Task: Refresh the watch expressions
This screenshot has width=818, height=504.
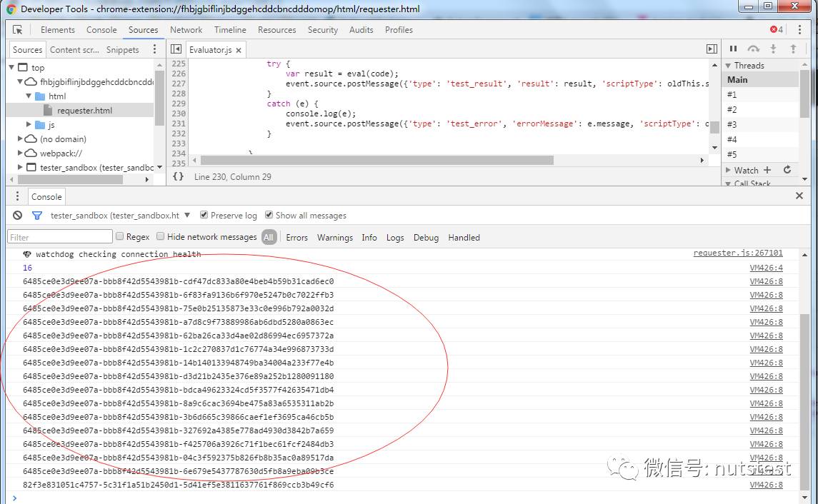Action: click(x=787, y=170)
